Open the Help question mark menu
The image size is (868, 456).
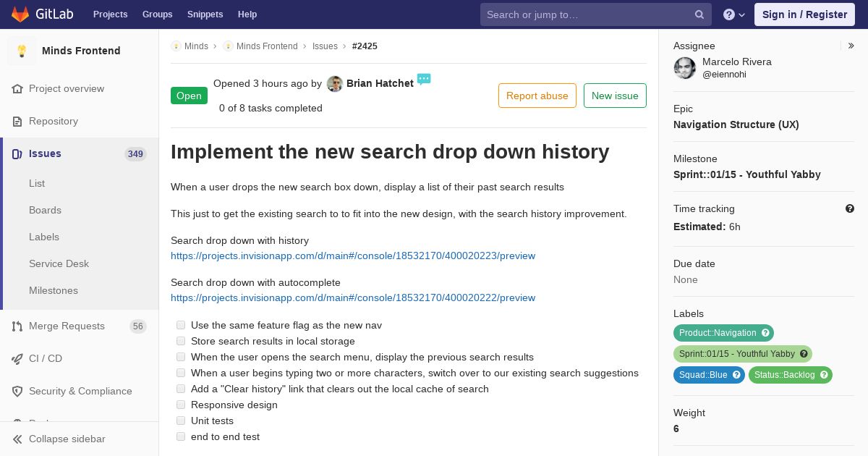click(734, 14)
